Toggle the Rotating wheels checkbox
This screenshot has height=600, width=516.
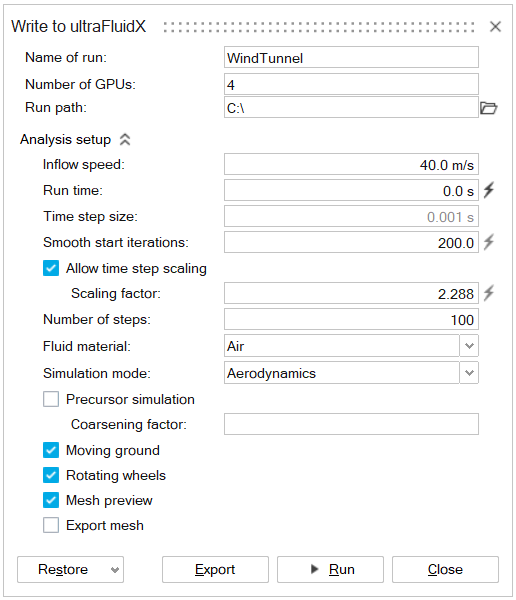(51, 475)
